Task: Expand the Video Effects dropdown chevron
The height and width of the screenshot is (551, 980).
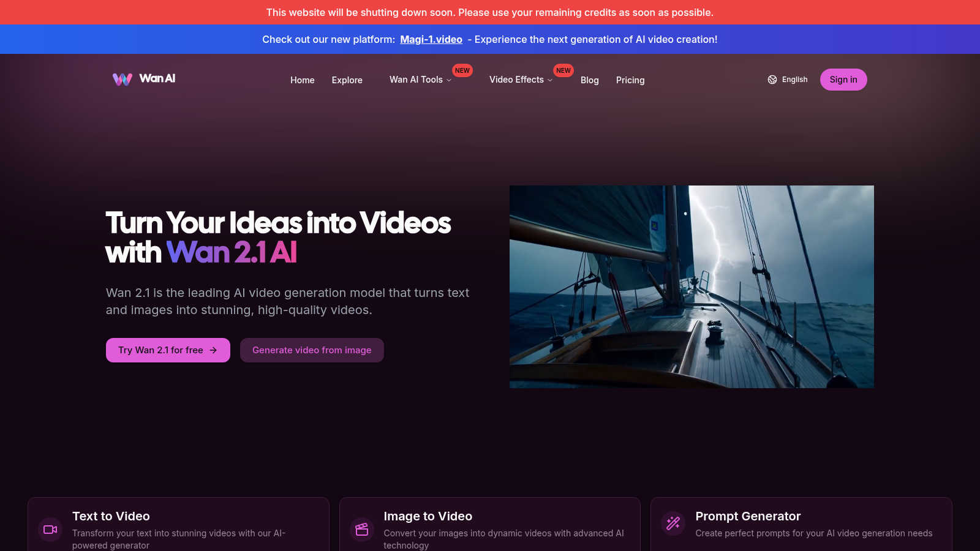Action: [x=550, y=80]
